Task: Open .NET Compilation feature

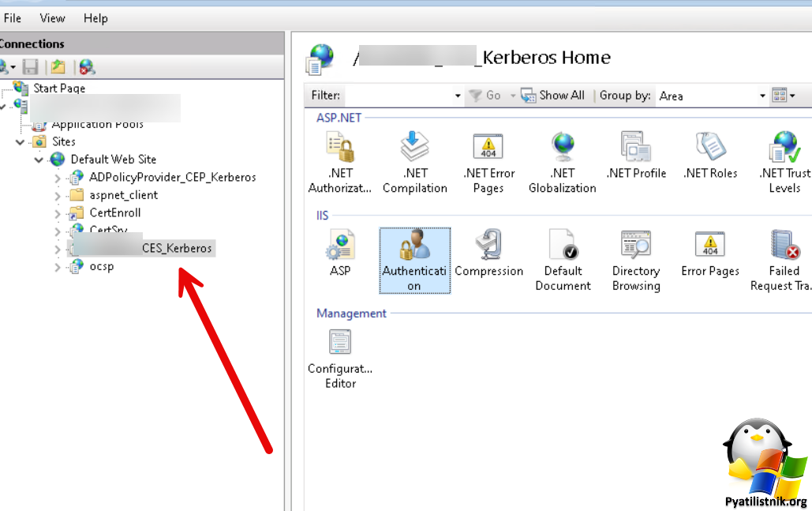Action: [415, 162]
